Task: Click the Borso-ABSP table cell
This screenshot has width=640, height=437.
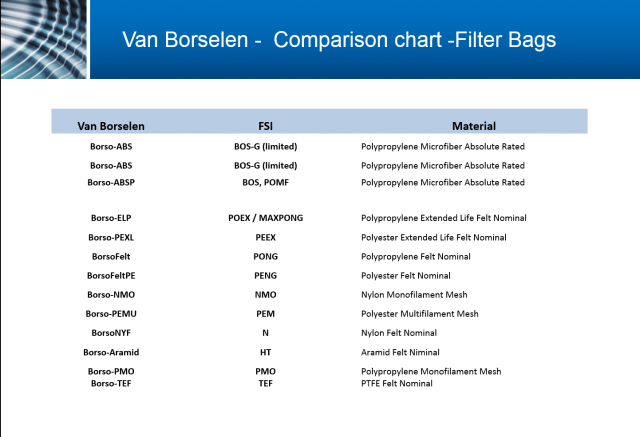Action: click(x=111, y=182)
